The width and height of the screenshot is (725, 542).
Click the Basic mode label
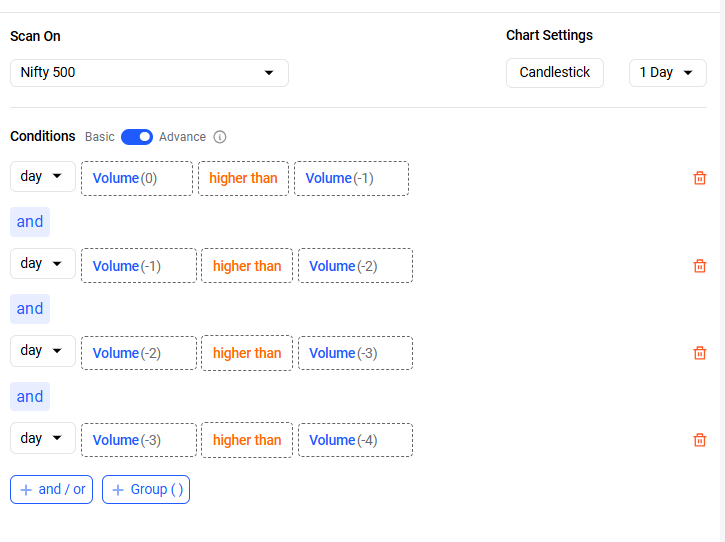(x=99, y=137)
